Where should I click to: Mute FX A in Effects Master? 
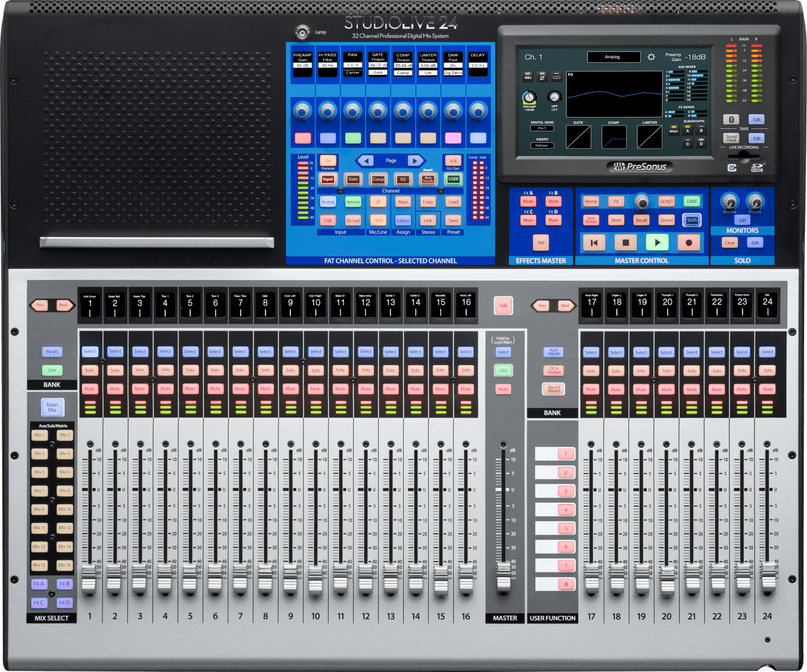coord(528,201)
